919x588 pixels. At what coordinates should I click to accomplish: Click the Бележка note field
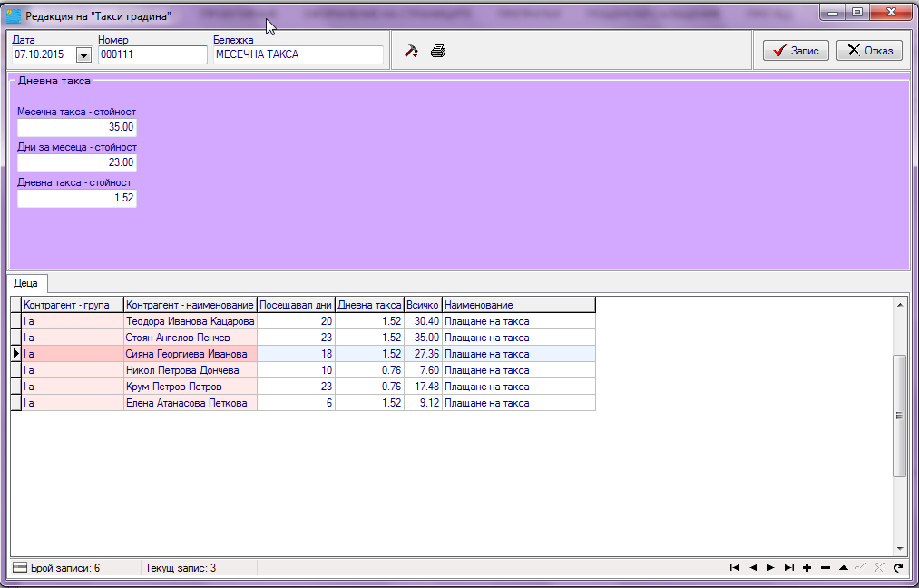(x=298, y=54)
